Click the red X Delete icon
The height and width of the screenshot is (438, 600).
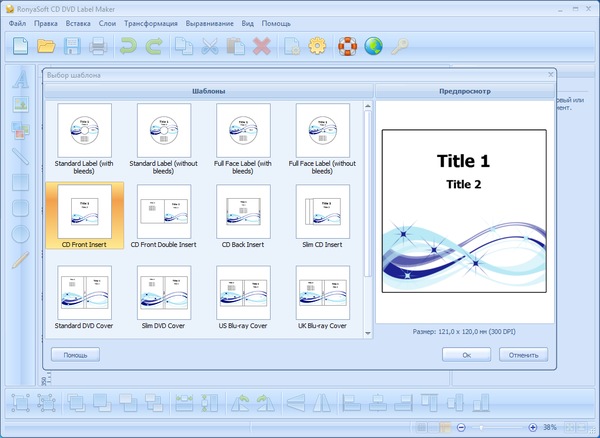pyautogui.click(x=262, y=45)
